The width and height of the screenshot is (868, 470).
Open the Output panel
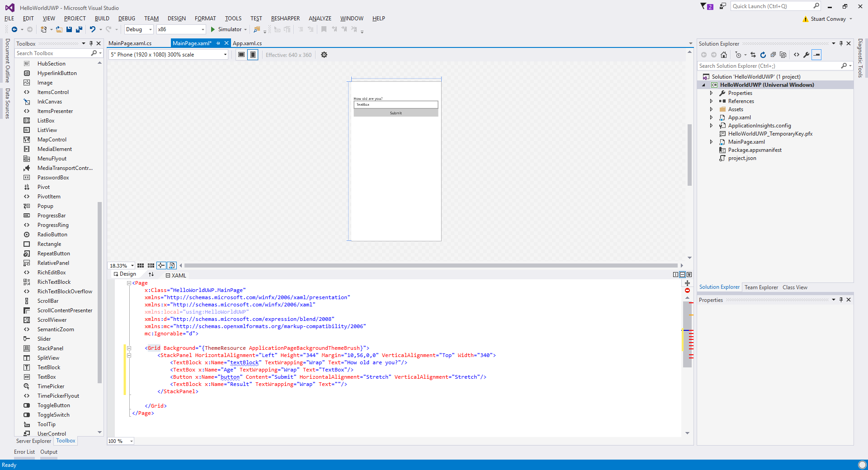49,452
